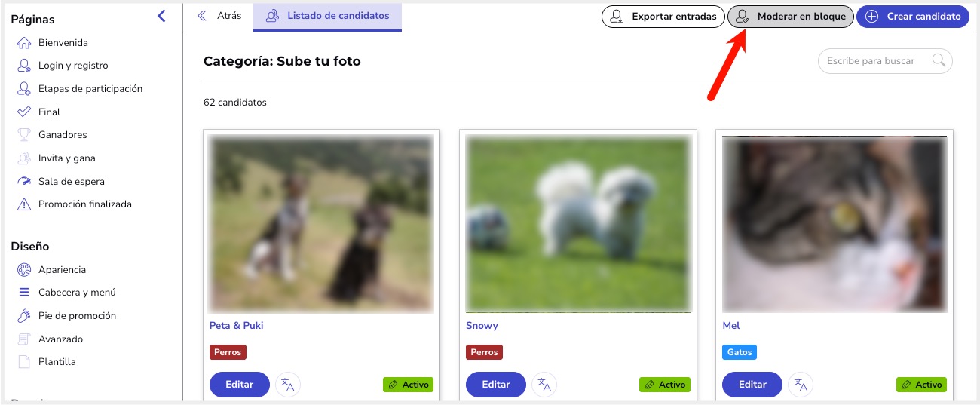Screen dimensions: 980x405
Task: Click the plus icon in Crear candidato
Action: pyautogui.click(x=871, y=17)
